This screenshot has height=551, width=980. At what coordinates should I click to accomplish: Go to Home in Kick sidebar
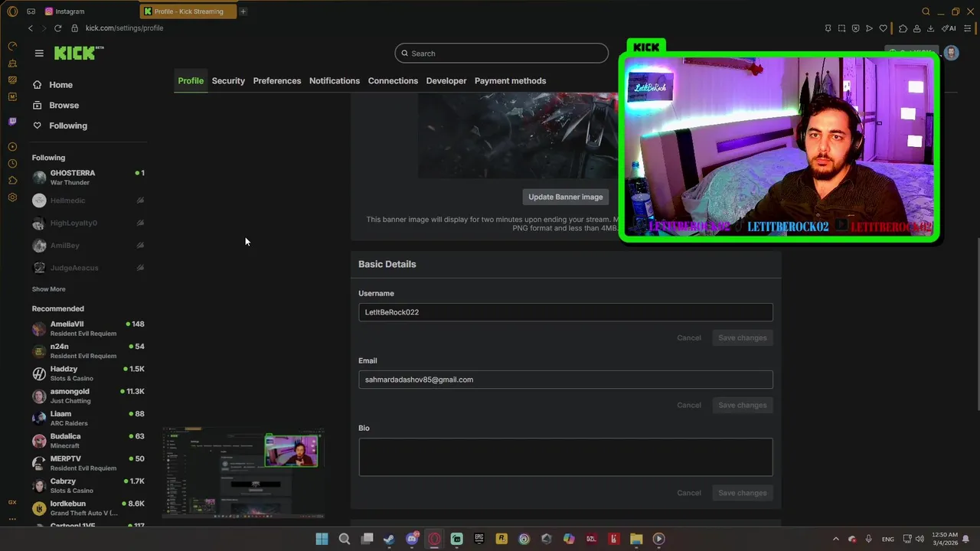click(60, 85)
